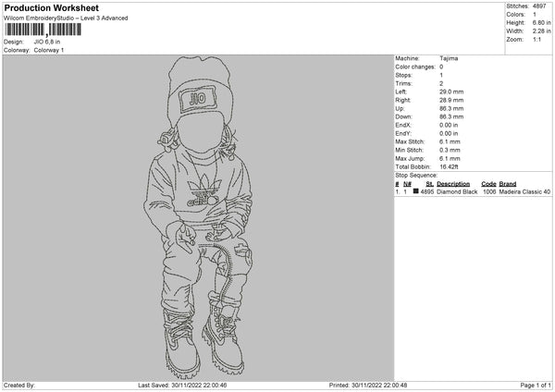Click the Created By label
This screenshot has width=555, height=392.
point(19,386)
